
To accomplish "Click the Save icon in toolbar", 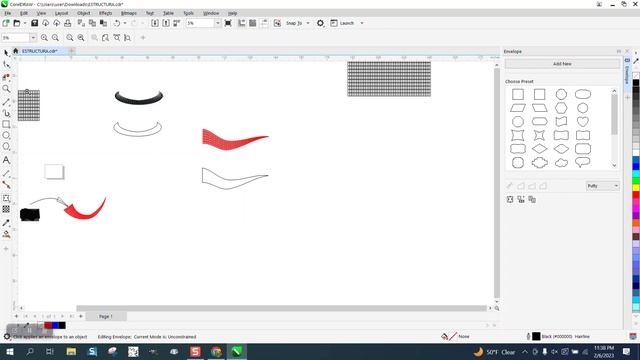I will point(35,23).
